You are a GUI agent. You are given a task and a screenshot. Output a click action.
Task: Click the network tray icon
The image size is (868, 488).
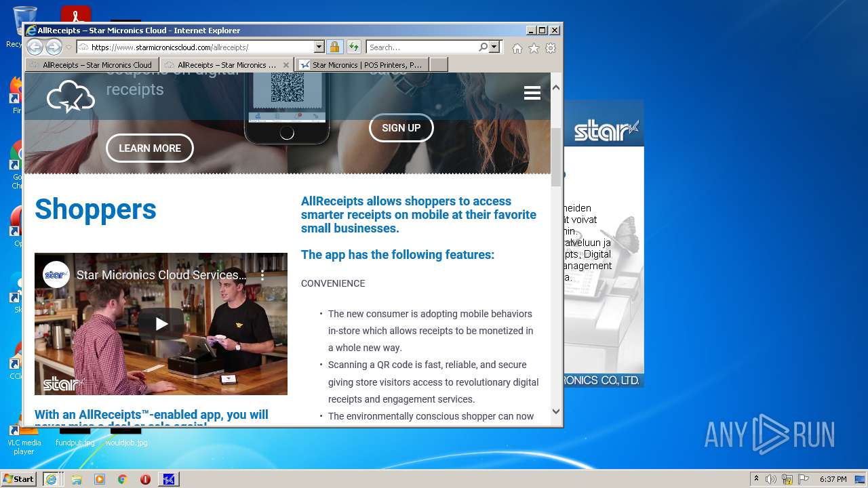787,479
